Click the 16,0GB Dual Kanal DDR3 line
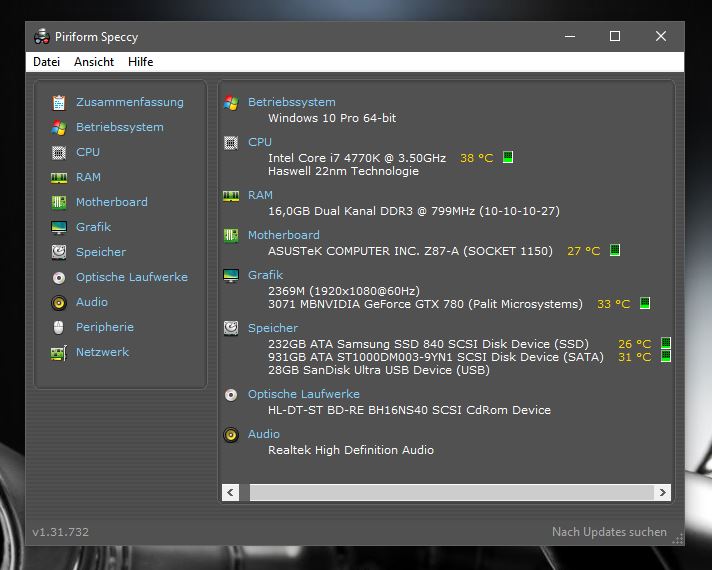Image resolution: width=712 pixels, height=570 pixels. (414, 211)
